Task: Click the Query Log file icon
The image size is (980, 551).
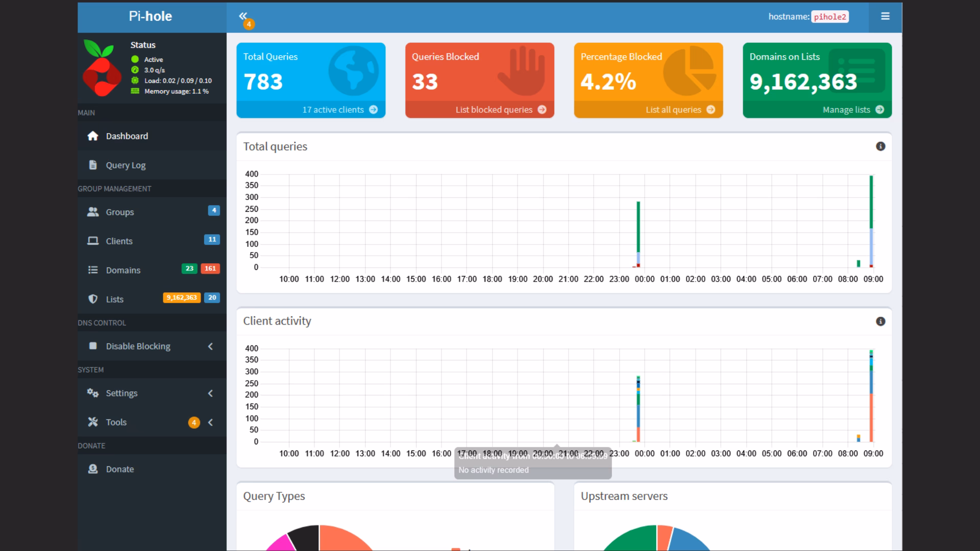Action: [x=92, y=165]
